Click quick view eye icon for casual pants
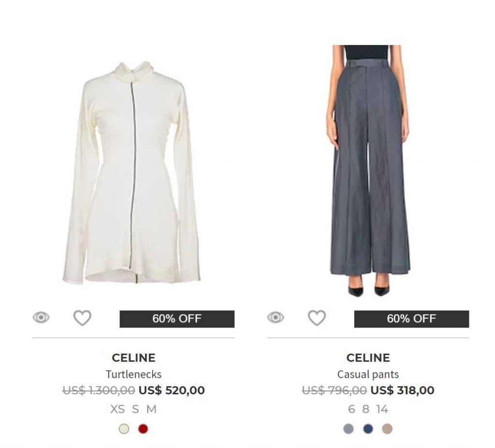 click(x=276, y=318)
